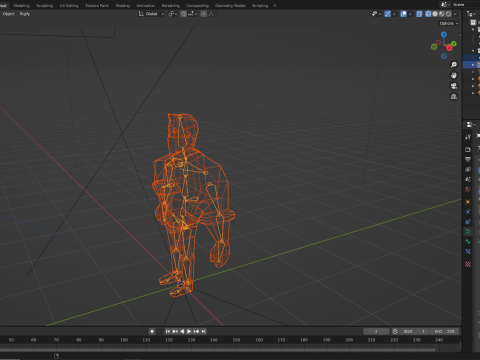Toggle viewport overlays display

click(x=403, y=14)
